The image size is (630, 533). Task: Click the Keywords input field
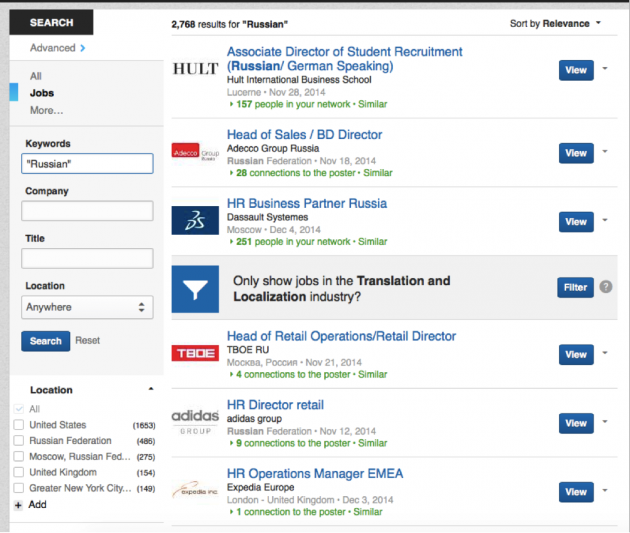coord(87,163)
